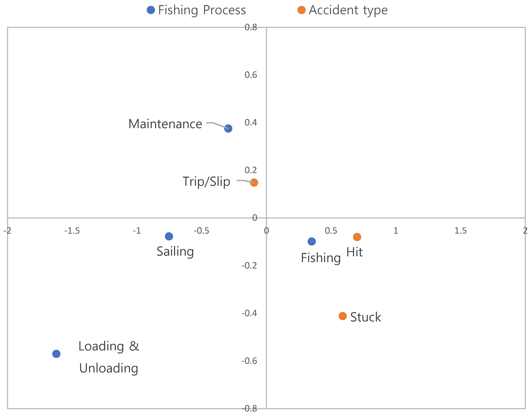Click the -1.5 horizontal axis tick label
Screen dimensions: 532x415
click(72, 230)
